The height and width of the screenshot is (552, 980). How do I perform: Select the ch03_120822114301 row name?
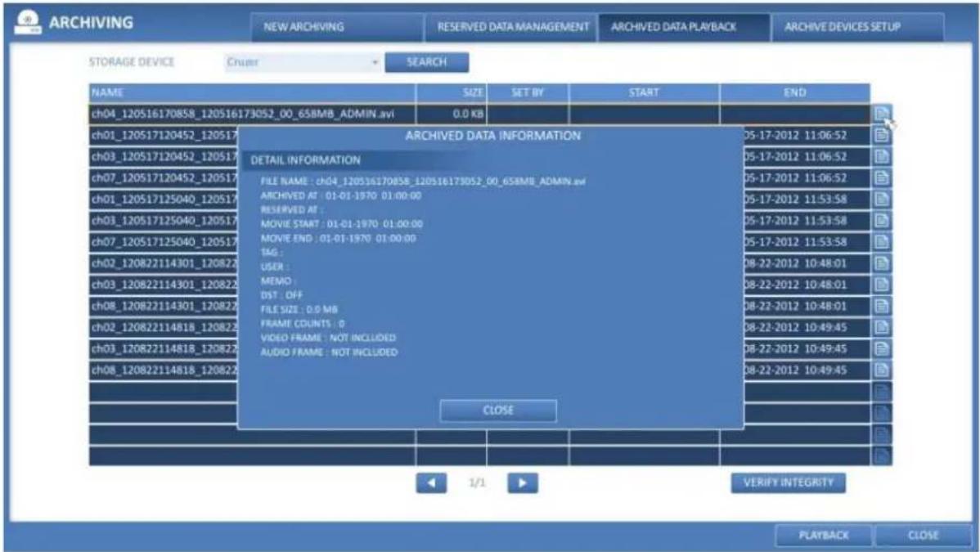click(164, 285)
